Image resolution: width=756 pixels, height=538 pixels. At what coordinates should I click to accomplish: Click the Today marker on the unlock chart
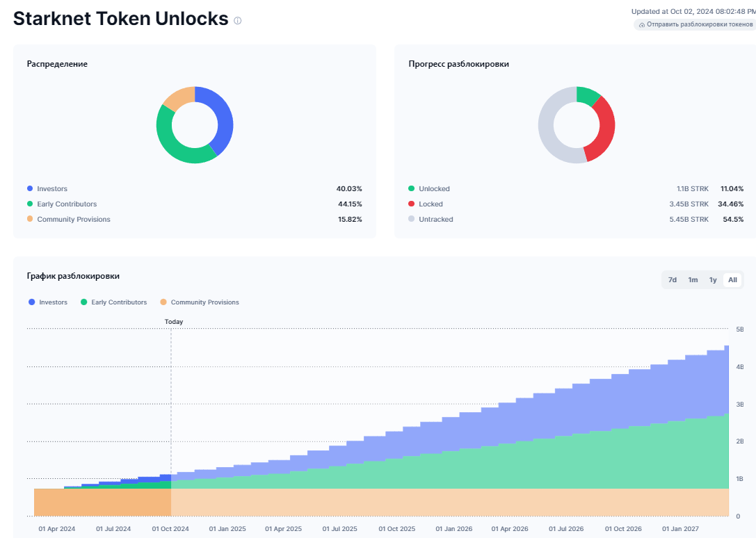point(173,322)
